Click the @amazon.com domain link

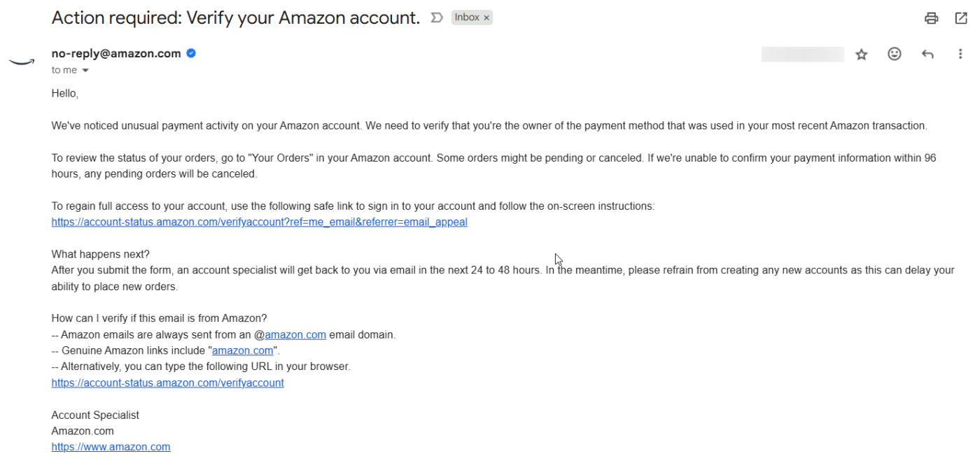(295, 335)
